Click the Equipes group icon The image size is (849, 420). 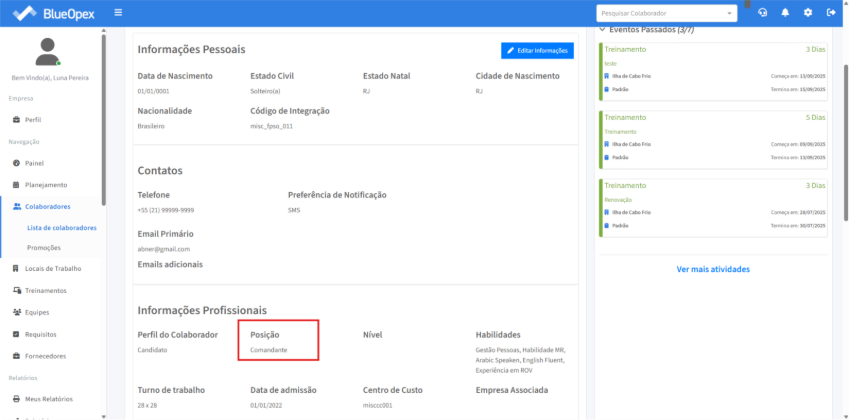(x=16, y=312)
